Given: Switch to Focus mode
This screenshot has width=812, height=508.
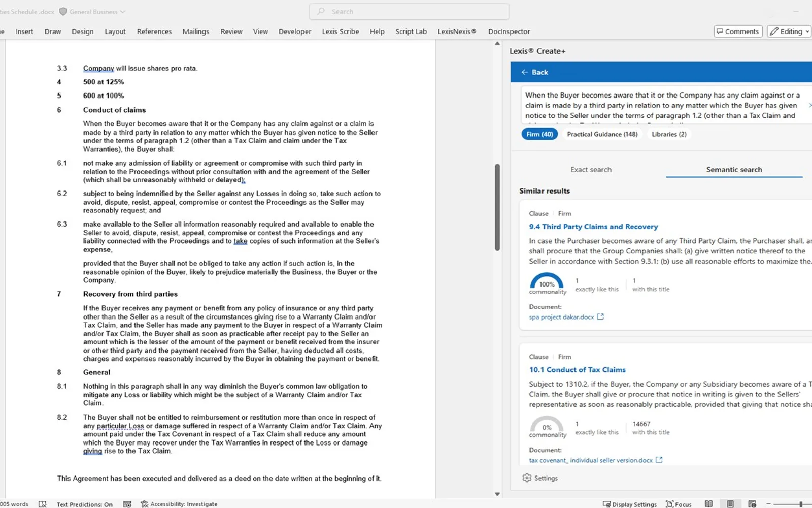Looking at the screenshot, I should [679, 504].
